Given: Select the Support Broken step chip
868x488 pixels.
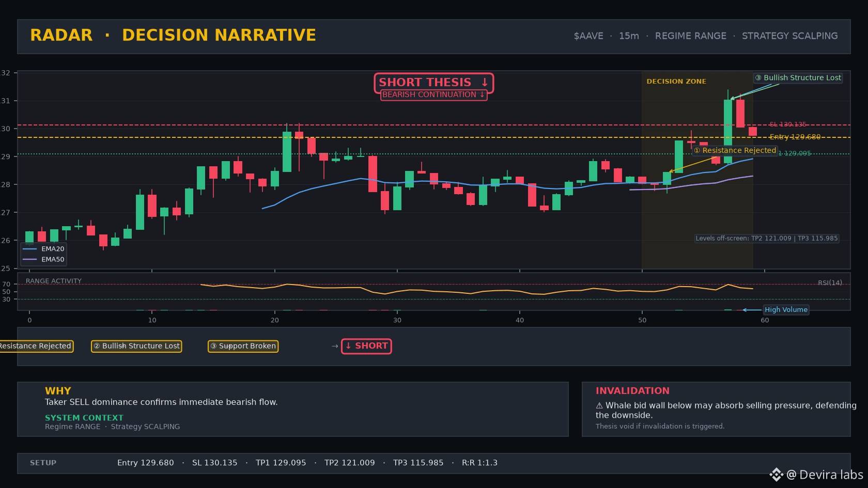Looking at the screenshot, I should [x=243, y=346].
